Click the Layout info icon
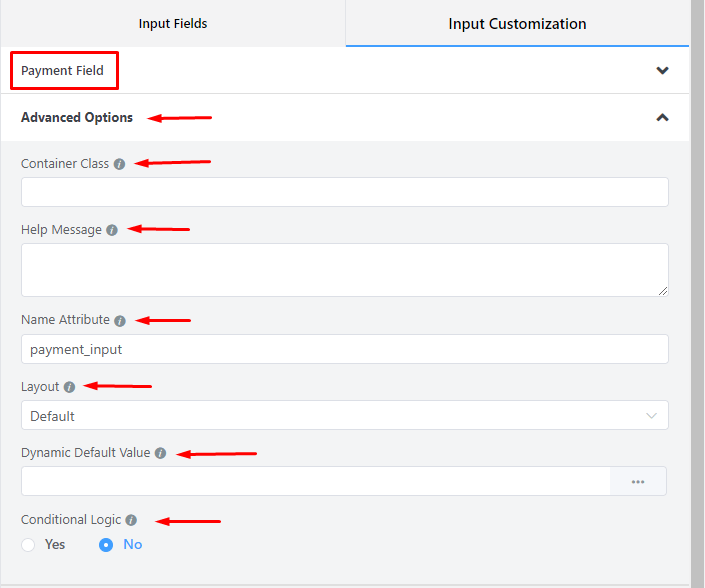 pyautogui.click(x=69, y=387)
